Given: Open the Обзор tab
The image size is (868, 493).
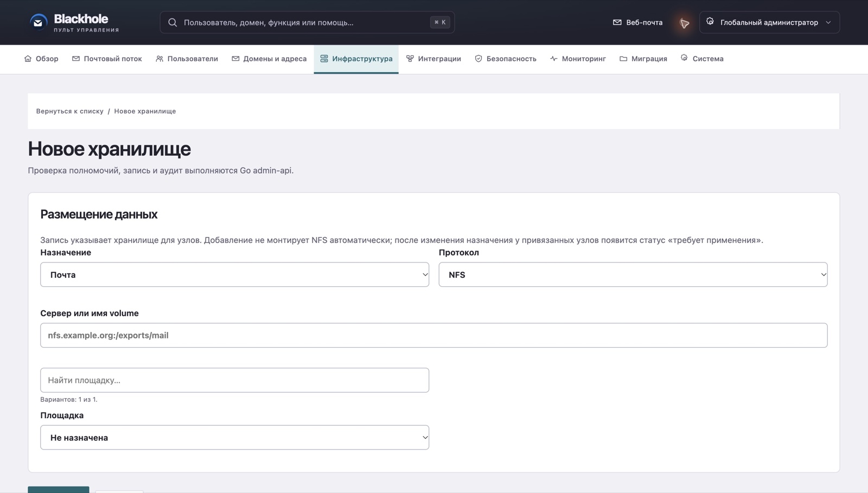Looking at the screenshot, I should (41, 59).
